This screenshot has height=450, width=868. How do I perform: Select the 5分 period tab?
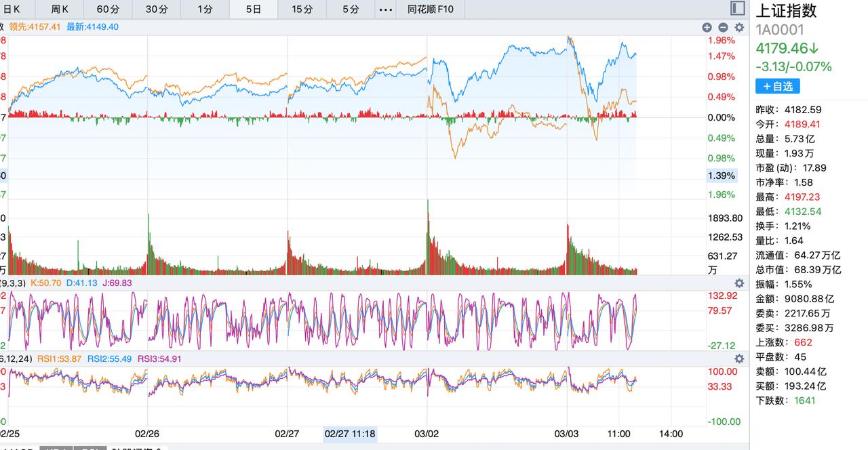pyautogui.click(x=351, y=9)
